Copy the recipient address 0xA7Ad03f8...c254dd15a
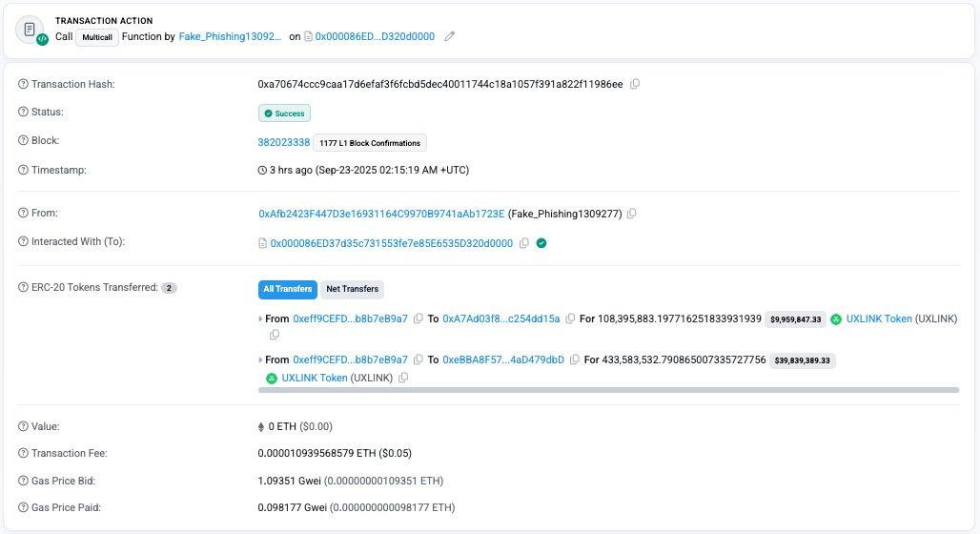 point(570,318)
